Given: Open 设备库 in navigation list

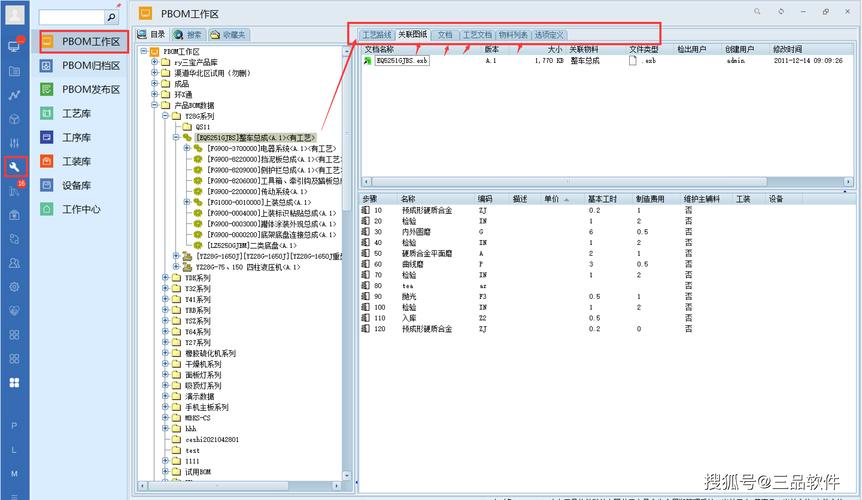Looking at the screenshot, I should pyautogui.click(x=65, y=186).
